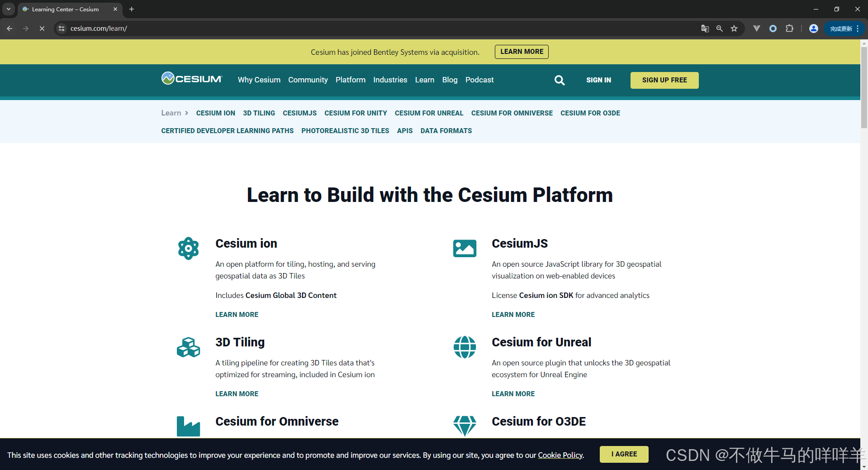Open the Cookie Policy link
Image resolution: width=868 pixels, height=470 pixels.
point(560,455)
